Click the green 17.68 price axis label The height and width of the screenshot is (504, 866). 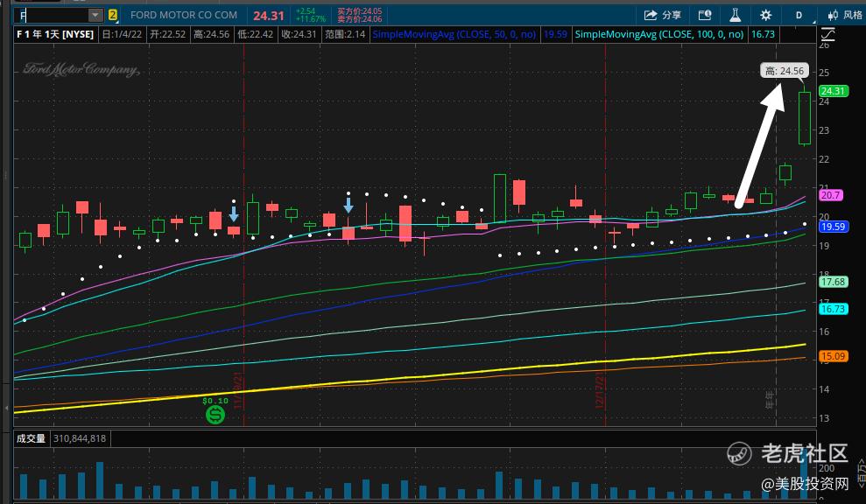coord(833,282)
